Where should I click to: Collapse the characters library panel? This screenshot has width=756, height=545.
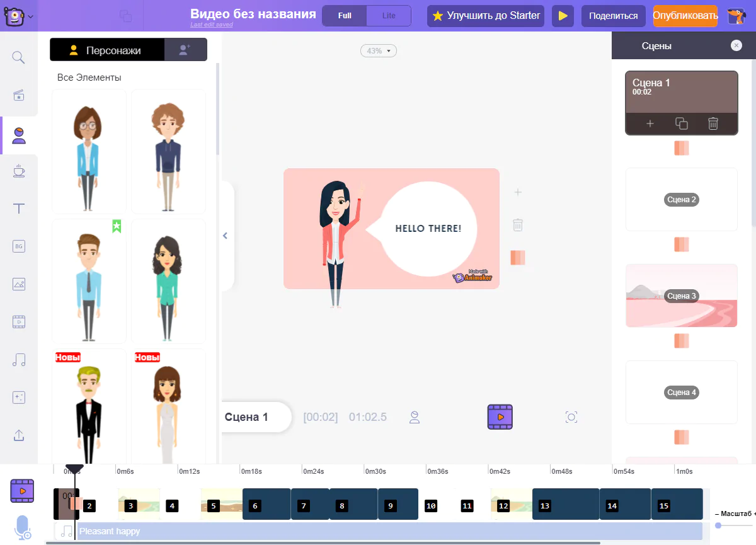coord(225,236)
